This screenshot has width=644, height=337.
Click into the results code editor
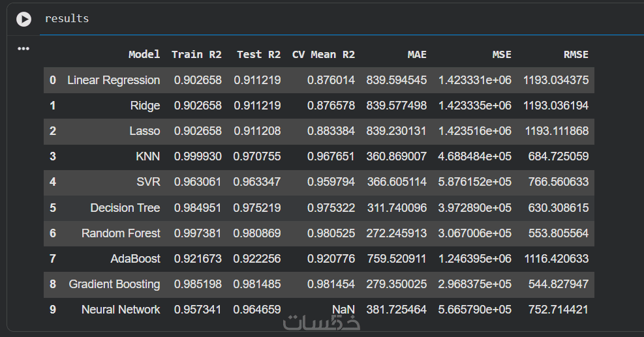coord(341,19)
